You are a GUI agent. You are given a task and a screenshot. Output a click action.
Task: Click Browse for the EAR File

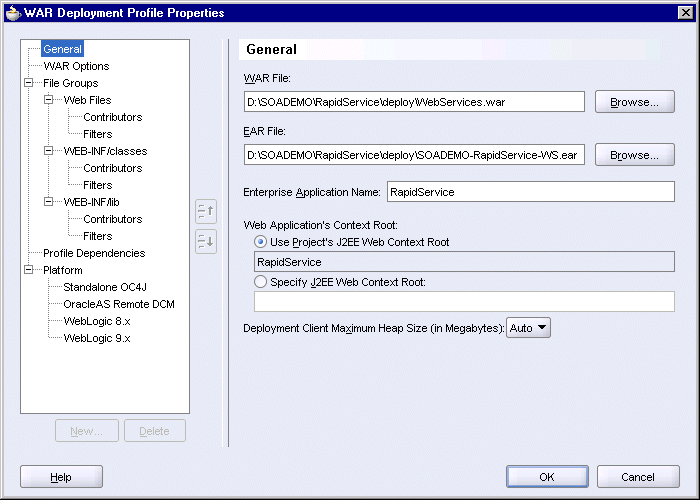click(634, 155)
